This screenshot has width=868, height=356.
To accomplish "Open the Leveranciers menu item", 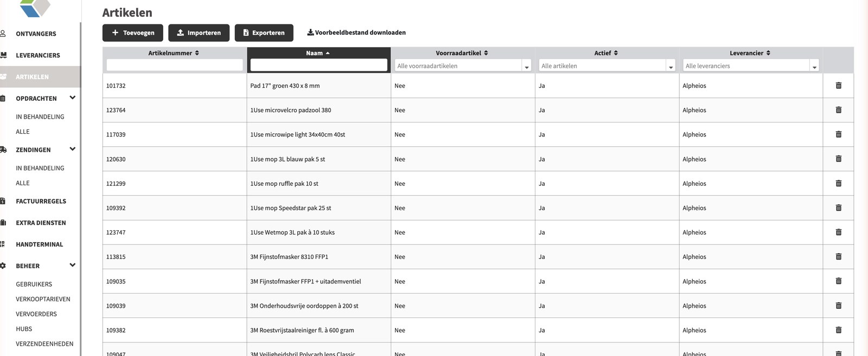I will [38, 55].
